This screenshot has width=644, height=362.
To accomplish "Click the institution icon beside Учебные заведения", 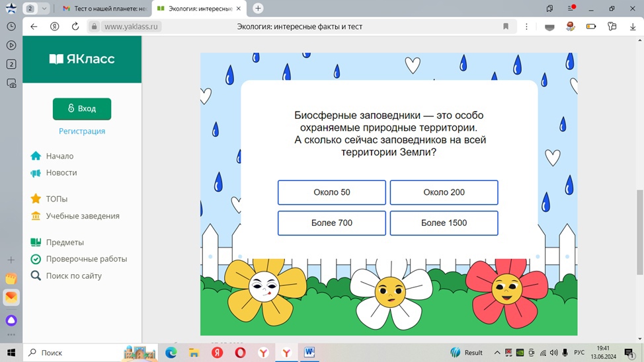I will click(36, 216).
